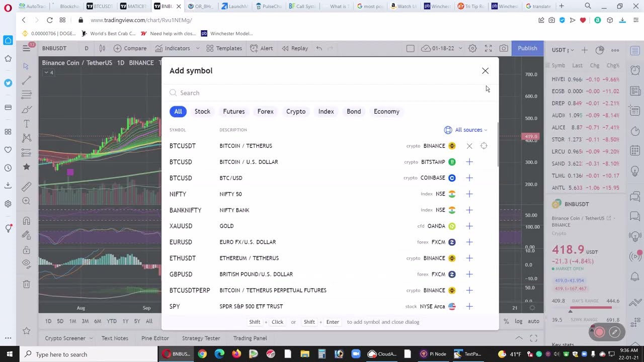The image size is (644, 362).
Task: Select the Bond filter tab
Action: click(x=354, y=112)
